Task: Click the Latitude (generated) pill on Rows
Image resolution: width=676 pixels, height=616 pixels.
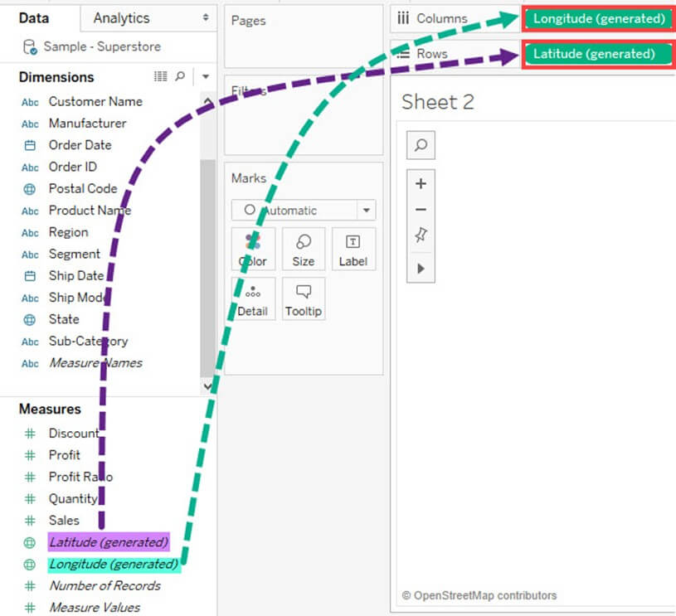Action: [593, 54]
